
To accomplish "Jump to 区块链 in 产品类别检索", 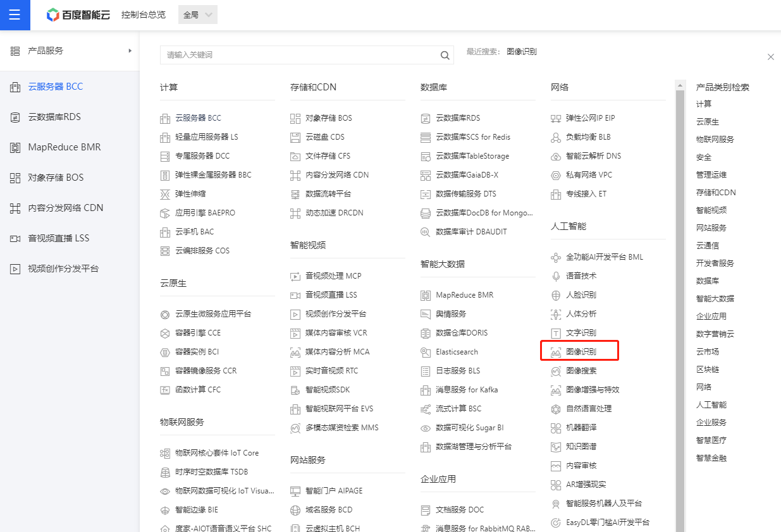I will pyautogui.click(x=708, y=369).
